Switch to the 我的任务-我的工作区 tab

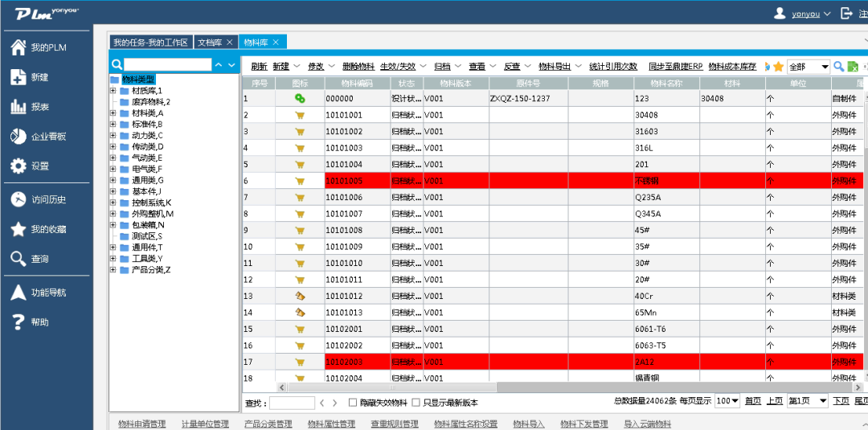(151, 43)
